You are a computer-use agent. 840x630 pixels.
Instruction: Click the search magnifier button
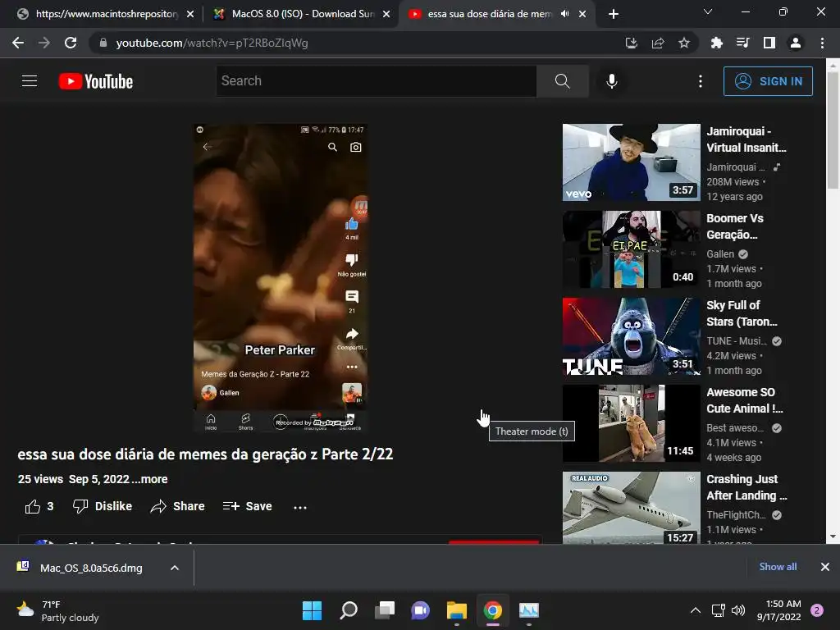point(562,81)
